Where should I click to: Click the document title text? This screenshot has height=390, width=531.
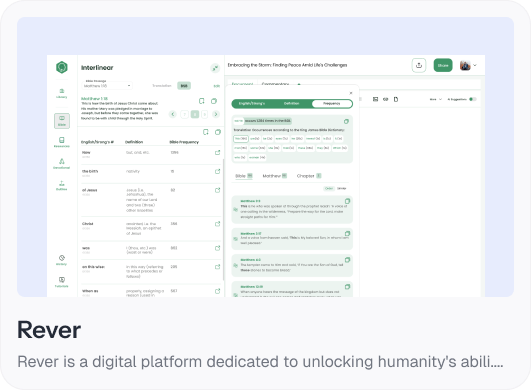point(287,65)
